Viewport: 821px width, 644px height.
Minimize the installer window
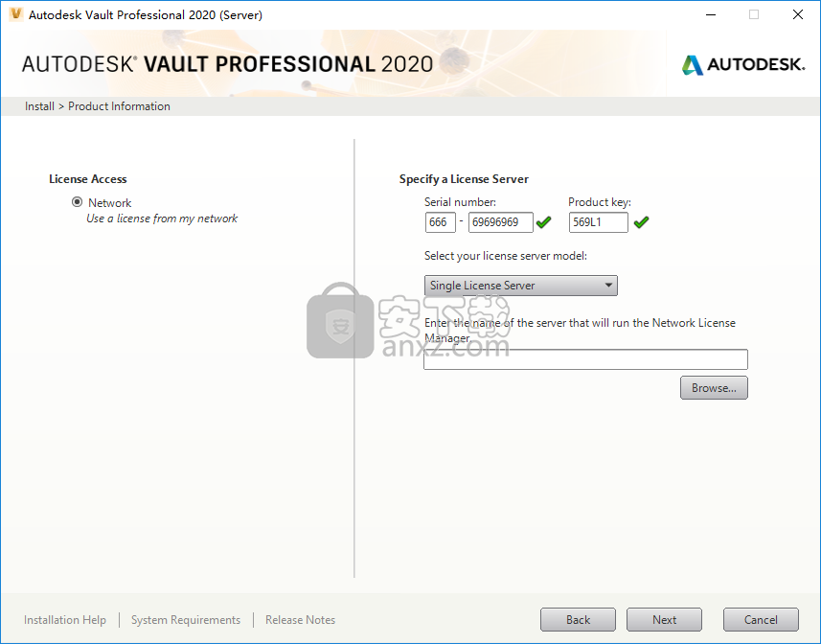pos(711,14)
